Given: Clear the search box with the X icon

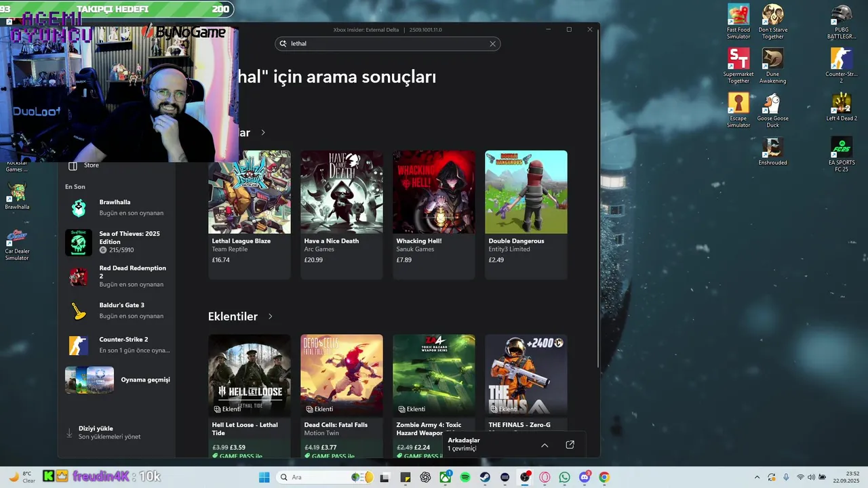Looking at the screenshot, I should coord(492,43).
